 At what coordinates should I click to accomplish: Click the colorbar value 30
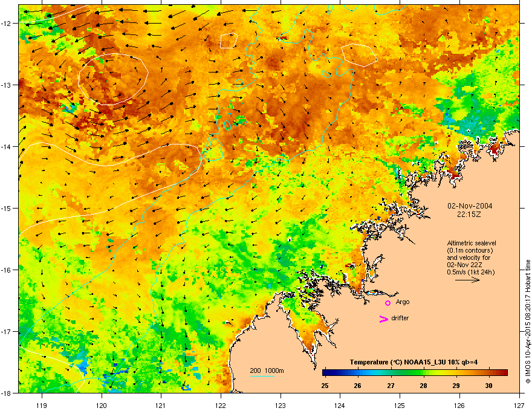click(x=488, y=386)
